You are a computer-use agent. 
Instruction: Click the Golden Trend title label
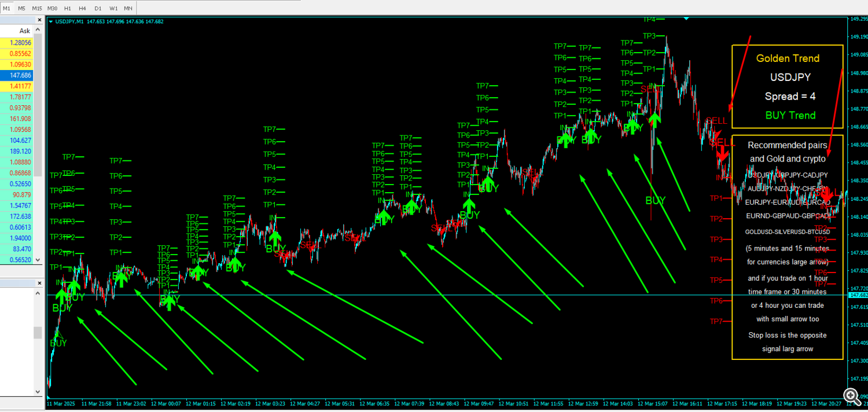click(788, 58)
